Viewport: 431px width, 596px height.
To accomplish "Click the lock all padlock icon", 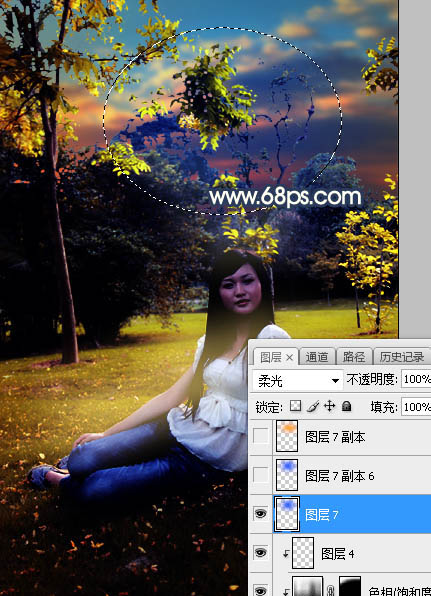I will [x=346, y=406].
